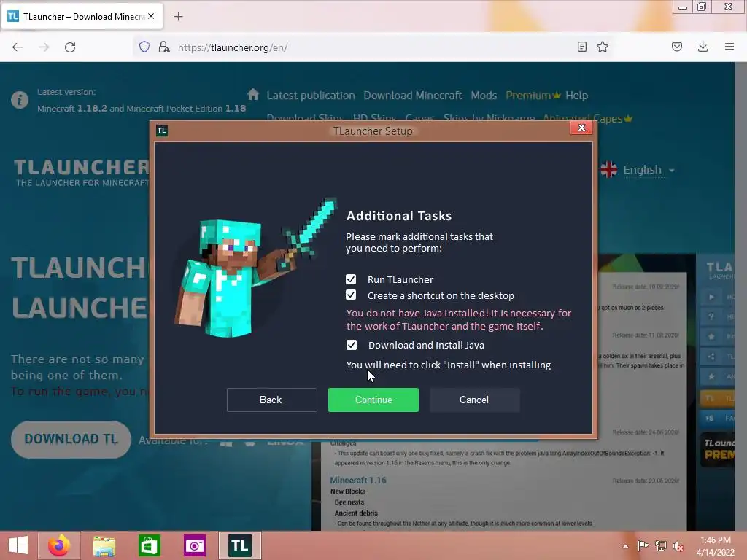Screen dimensions: 747x560
Task: Click the network tray icon
Action: click(x=661, y=545)
